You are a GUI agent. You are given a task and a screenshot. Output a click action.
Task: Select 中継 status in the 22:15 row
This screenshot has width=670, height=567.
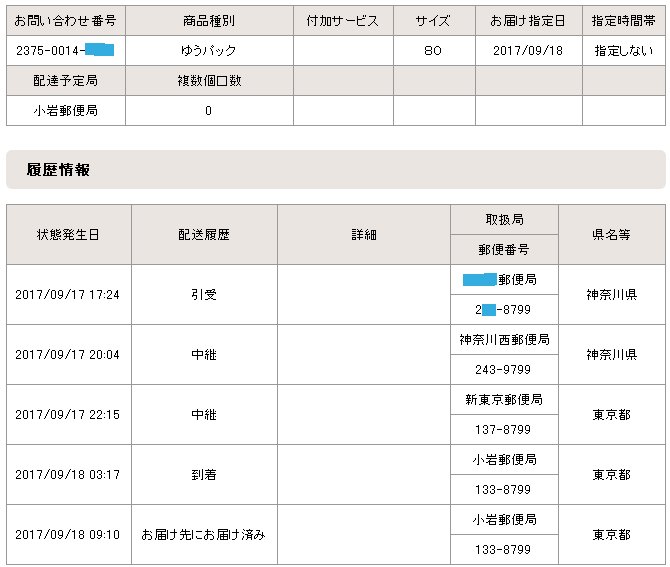pos(204,414)
